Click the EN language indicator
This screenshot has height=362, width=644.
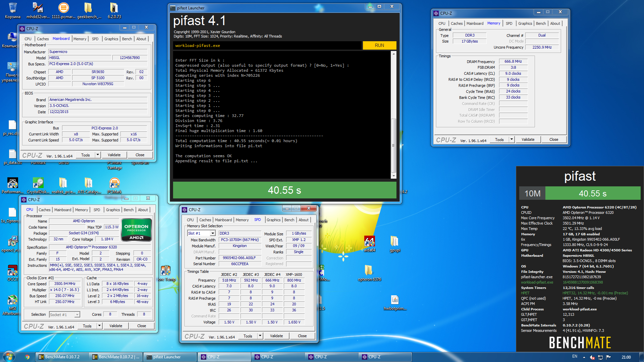(575, 357)
